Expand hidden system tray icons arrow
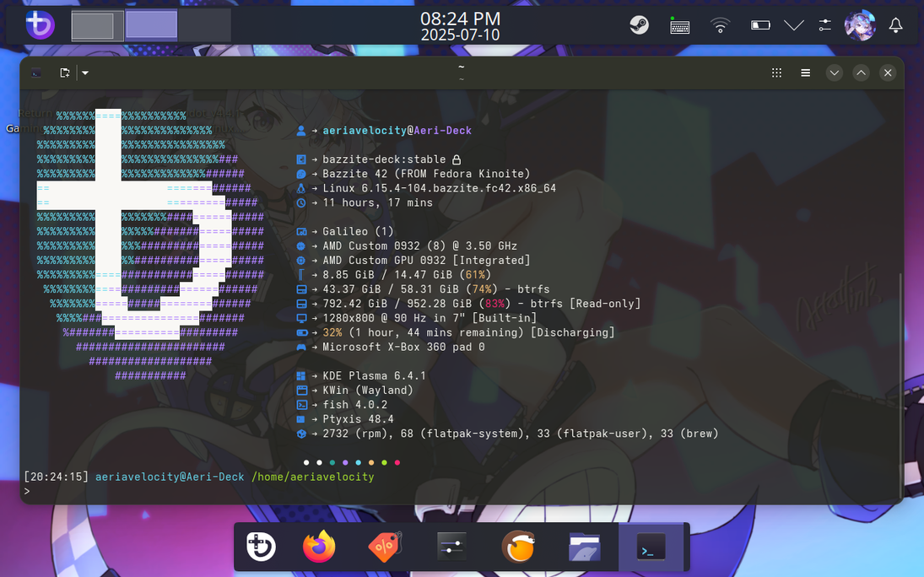The height and width of the screenshot is (577, 924). (794, 25)
